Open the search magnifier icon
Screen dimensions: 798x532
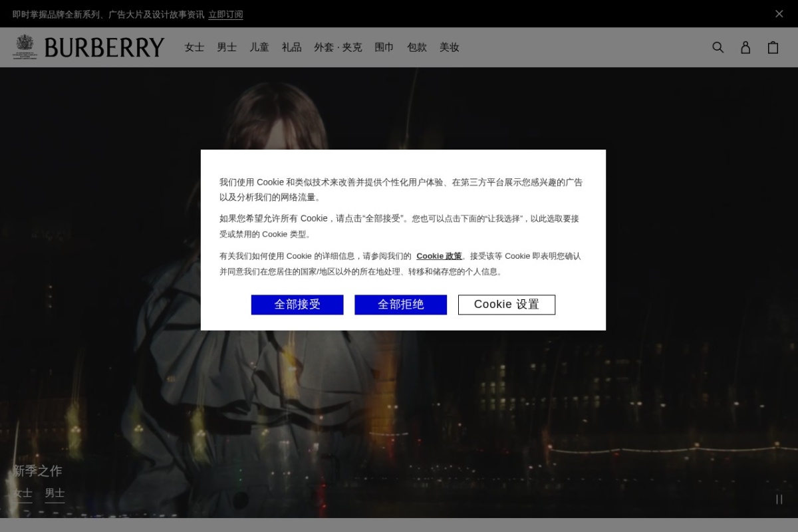(x=718, y=47)
